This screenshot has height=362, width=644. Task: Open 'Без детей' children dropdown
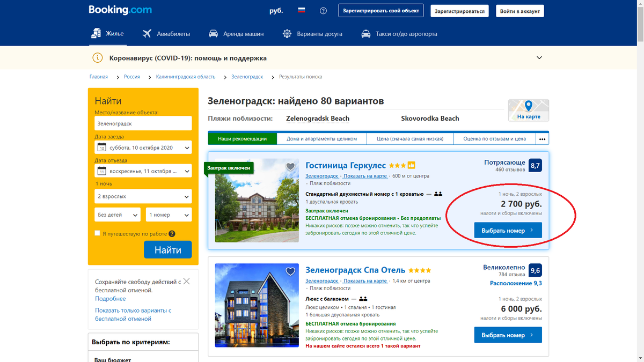118,215
